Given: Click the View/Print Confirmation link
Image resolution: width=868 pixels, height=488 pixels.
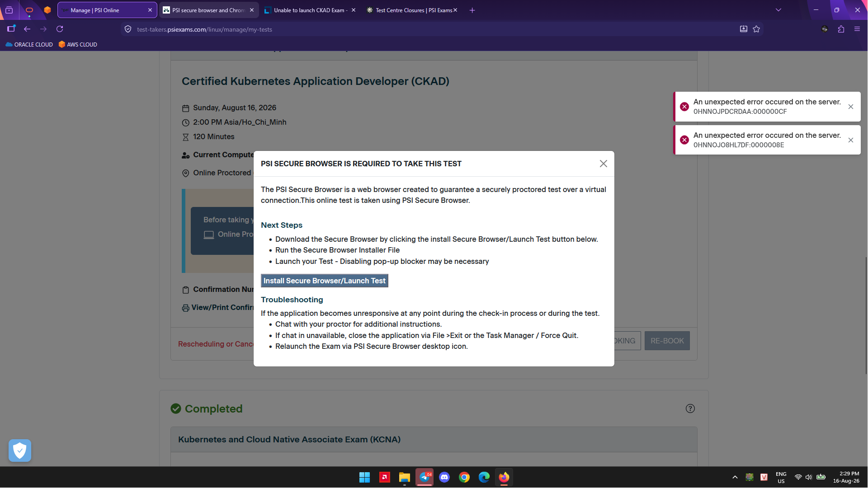Looking at the screenshot, I should click(x=218, y=308).
